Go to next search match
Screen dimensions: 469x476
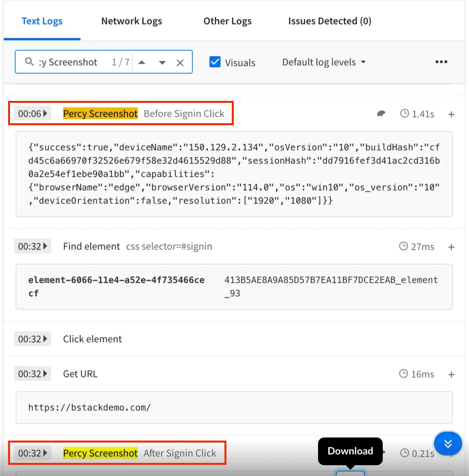(162, 62)
